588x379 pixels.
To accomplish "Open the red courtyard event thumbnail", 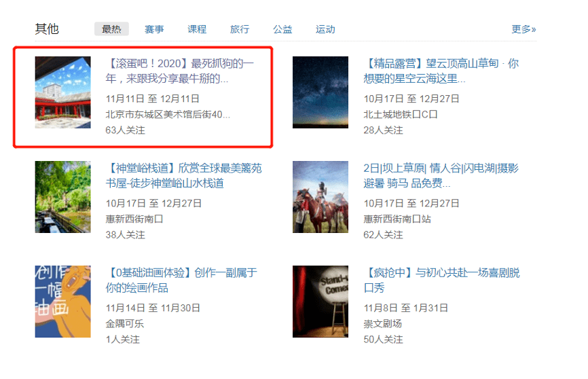I will point(62,92).
